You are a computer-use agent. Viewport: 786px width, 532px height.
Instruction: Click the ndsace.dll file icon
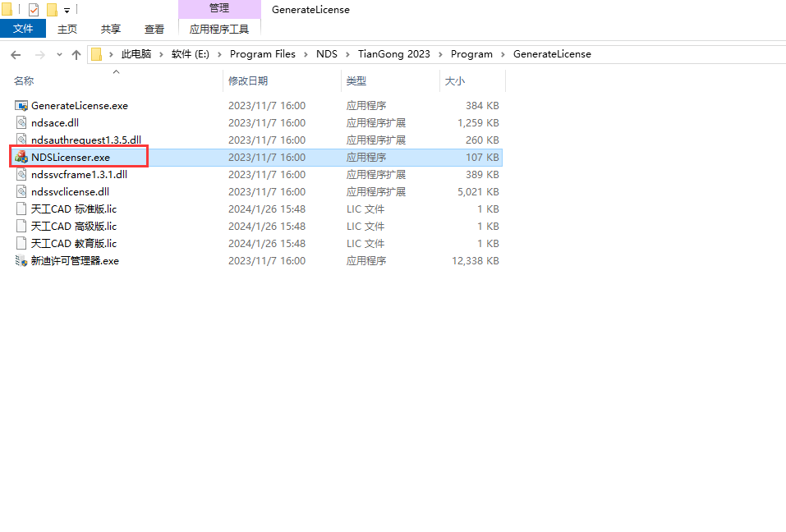pos(22,123)
